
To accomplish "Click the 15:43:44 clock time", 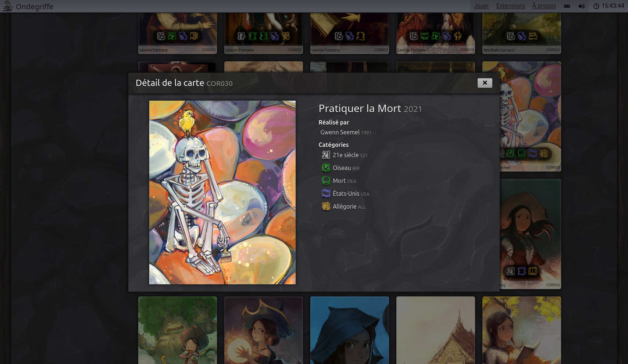I will [x=613, y=6].
